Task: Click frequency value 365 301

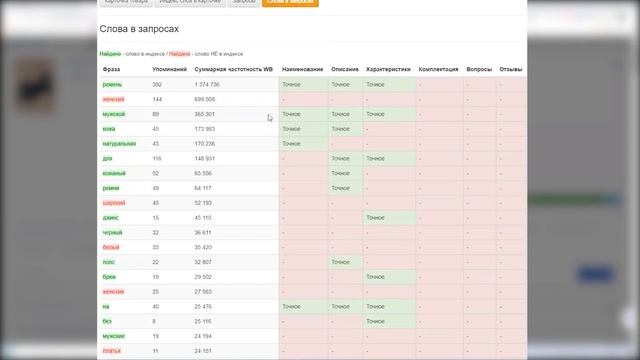Action: point(204,114)
